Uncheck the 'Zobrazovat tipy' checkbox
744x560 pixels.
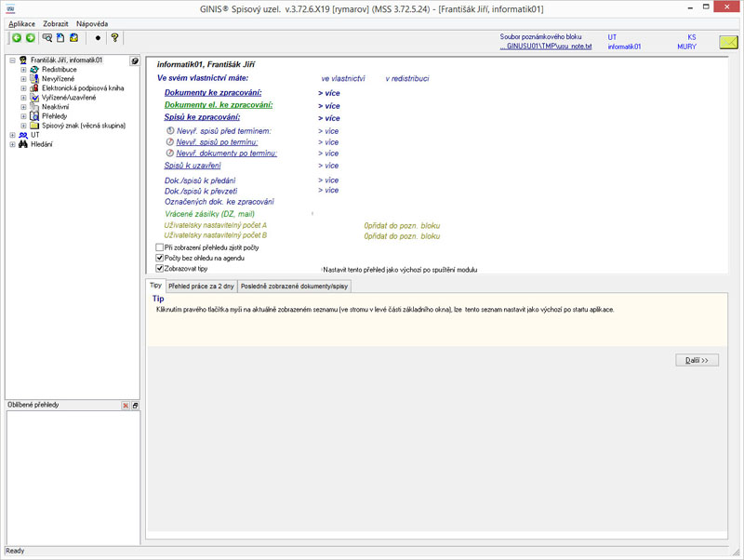click(159, 269)
